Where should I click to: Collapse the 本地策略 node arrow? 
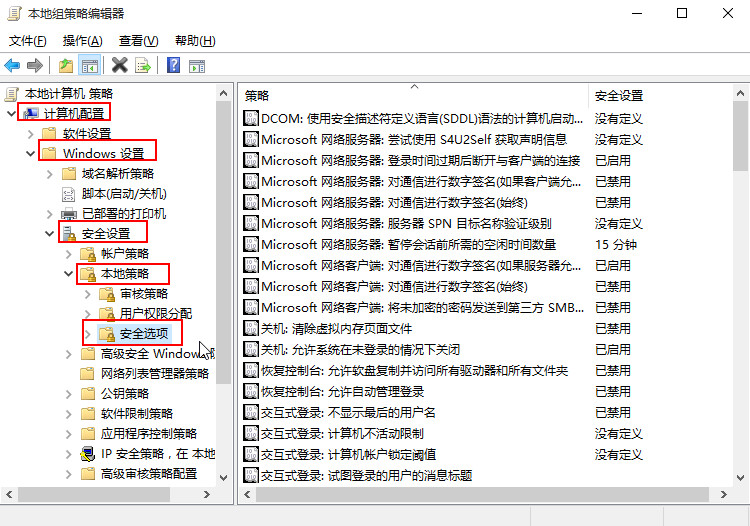coord(68,273)
